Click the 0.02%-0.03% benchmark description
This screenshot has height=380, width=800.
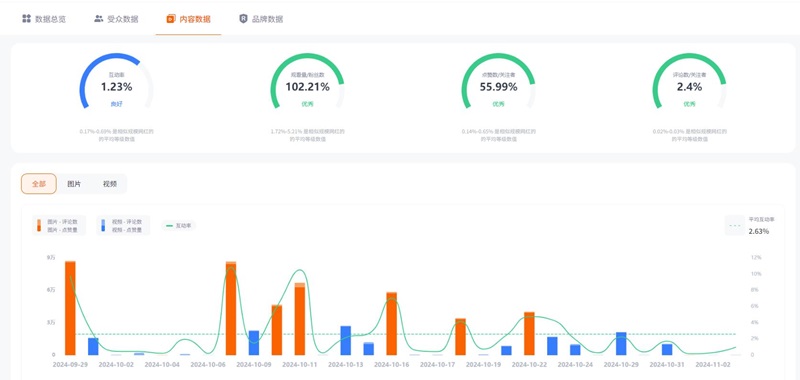tap(689, 135)
